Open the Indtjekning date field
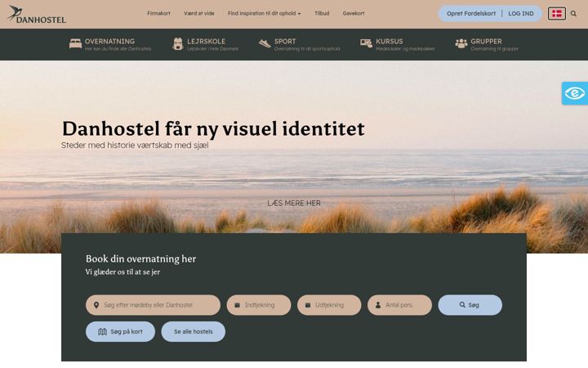This screenshot has height=368, width=588. pyautogui.click(x=259, y=305)
